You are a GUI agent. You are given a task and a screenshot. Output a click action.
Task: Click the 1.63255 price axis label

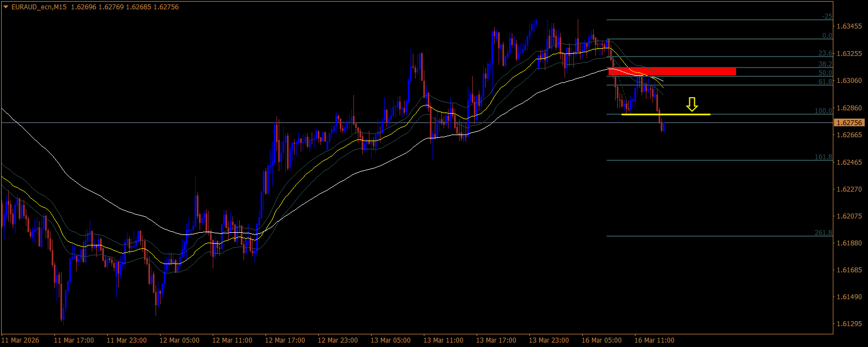pos(849,54)
